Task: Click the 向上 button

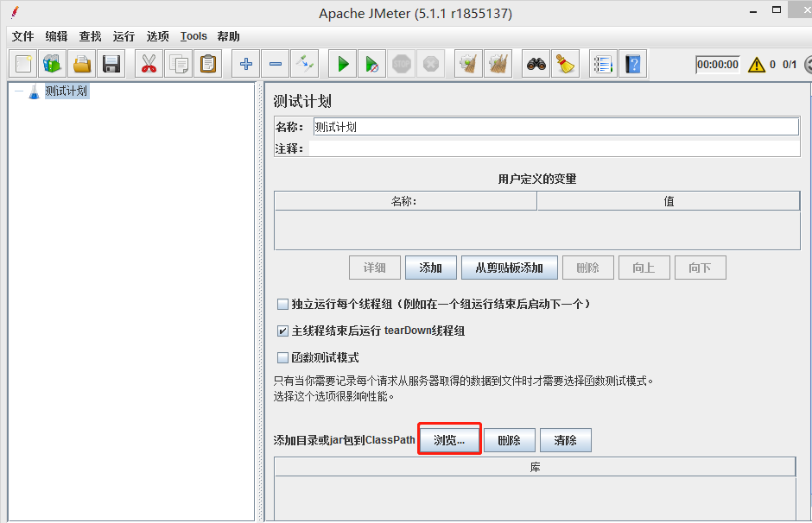Action: point(644,268)
